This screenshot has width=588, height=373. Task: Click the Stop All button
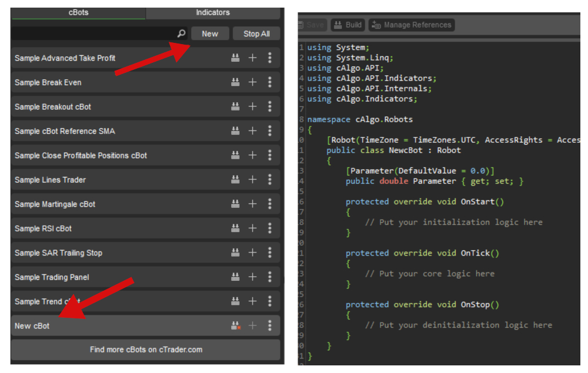coord(256,33)
